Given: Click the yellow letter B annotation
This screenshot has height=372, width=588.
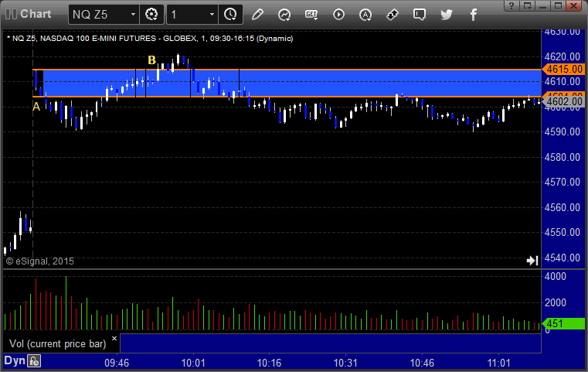Looking at the screenshot, I should [152, 60].
